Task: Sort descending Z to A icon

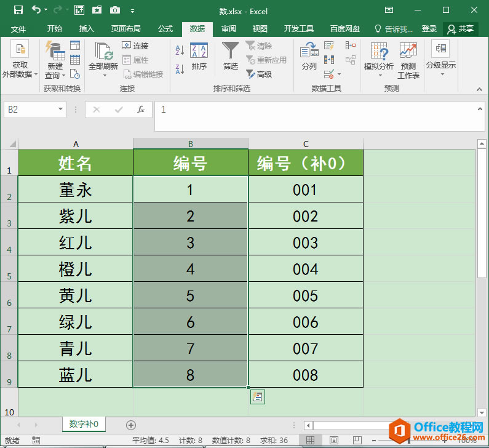Action: pyautogui.click(x=180, y=69)
